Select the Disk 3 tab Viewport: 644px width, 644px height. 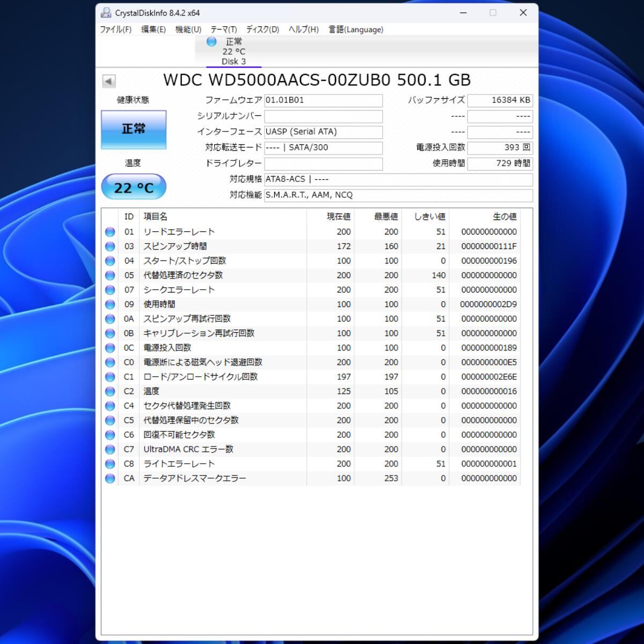tap(233, 52)
